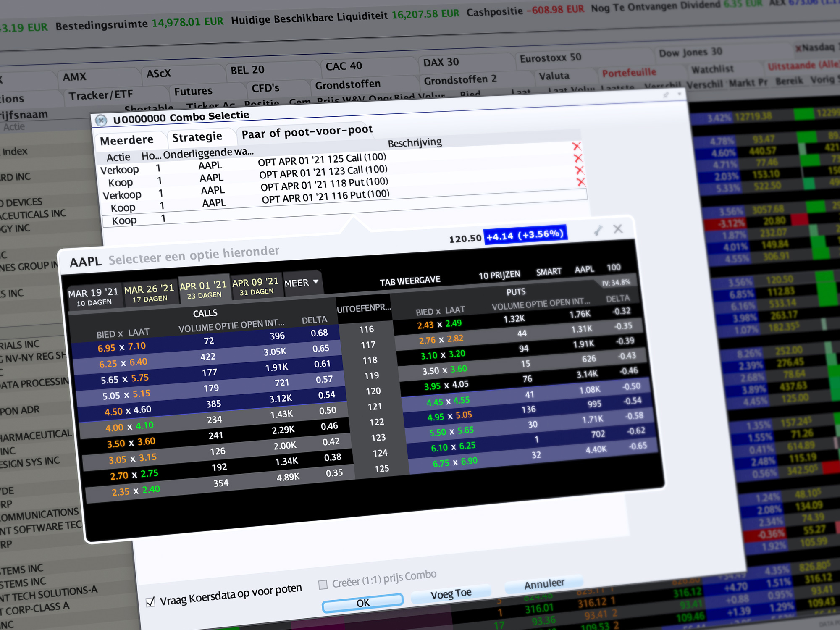Select the APR 01 '21 expiry tab
840x630 pixels.
point(204,290)
